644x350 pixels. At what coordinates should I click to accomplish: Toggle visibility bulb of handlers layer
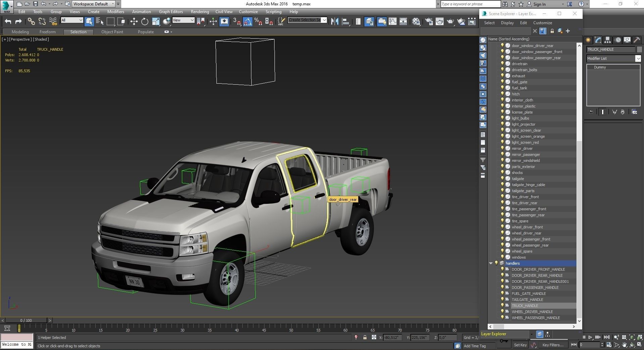tap(496, 263)
